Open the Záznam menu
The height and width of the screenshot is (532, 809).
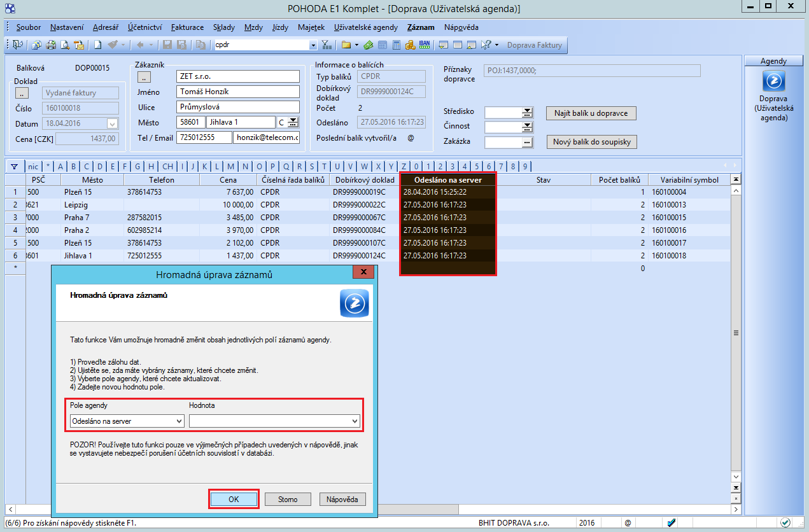point(421,27)
